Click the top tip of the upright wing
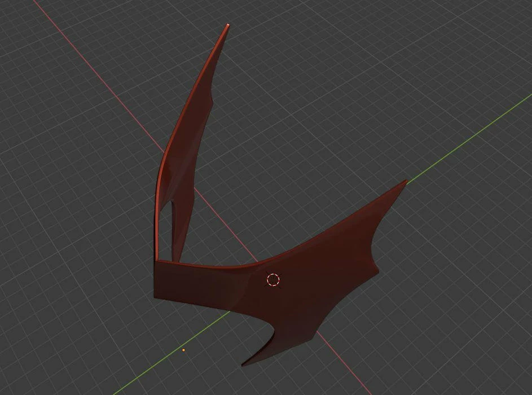This screenshot has width=532, height=395. coord(227,26)
